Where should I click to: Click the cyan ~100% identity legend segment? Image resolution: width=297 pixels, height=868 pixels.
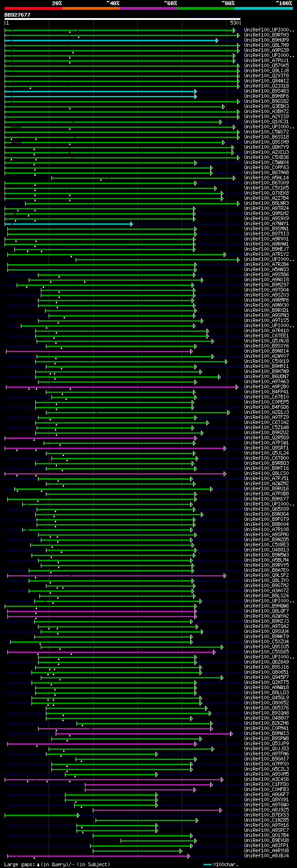pyautogui.click(x=264, y=8)
